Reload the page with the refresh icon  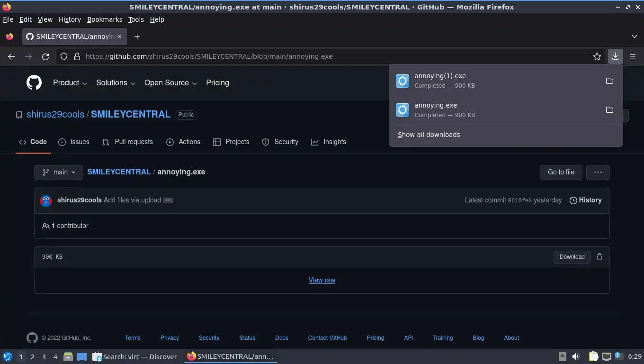(45, 56)
